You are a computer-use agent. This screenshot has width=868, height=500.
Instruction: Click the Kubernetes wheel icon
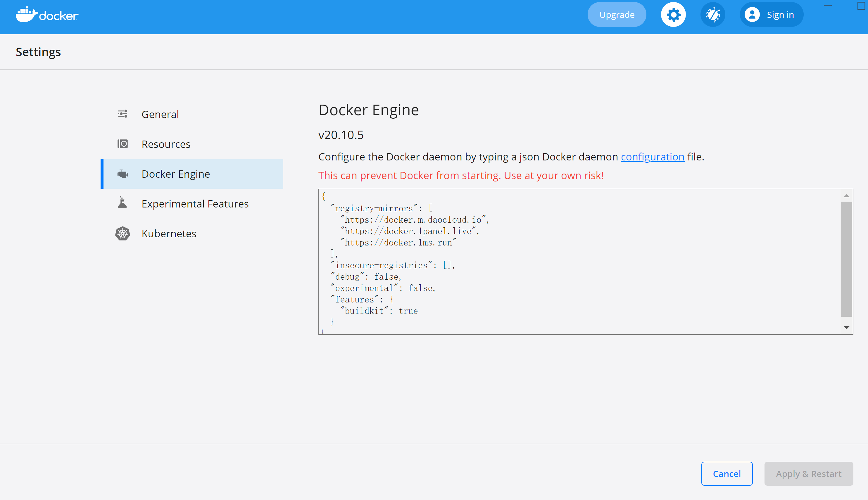click(x=122, y=233)
